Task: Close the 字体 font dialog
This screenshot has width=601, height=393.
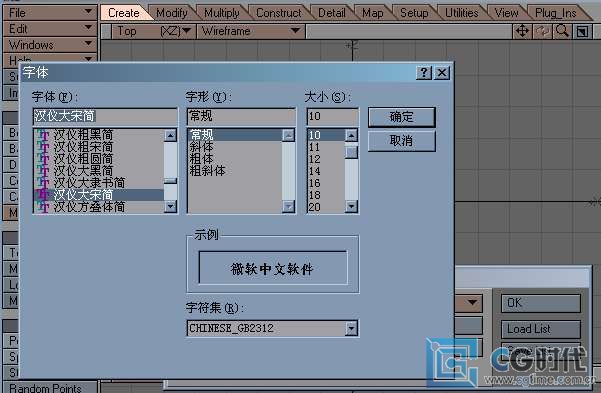Action: click(x=442, y=72)
